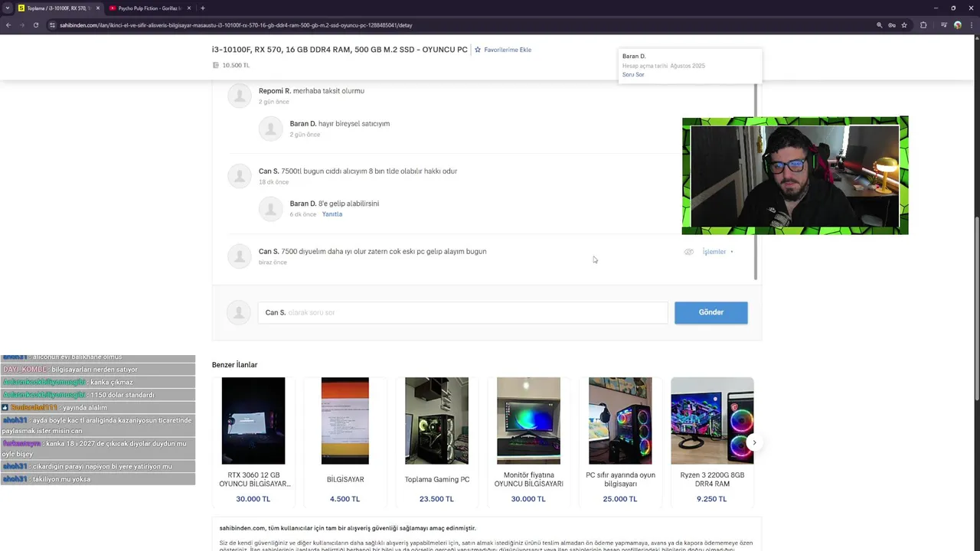Click the i3-10100F, RX 570 listing title

340,50
